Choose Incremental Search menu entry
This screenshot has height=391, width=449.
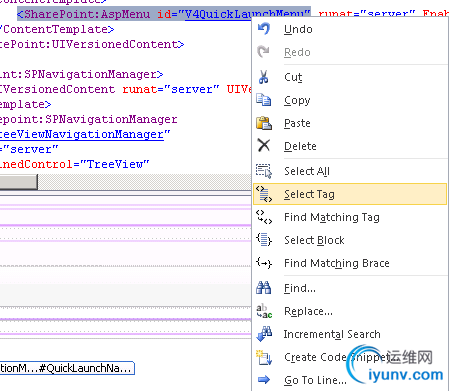coord(350,334)
